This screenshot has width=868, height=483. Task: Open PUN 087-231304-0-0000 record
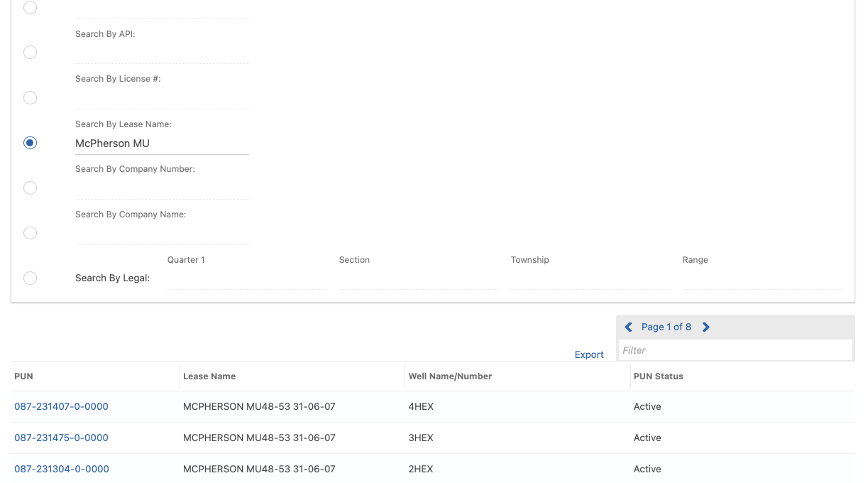click(61, 470)
